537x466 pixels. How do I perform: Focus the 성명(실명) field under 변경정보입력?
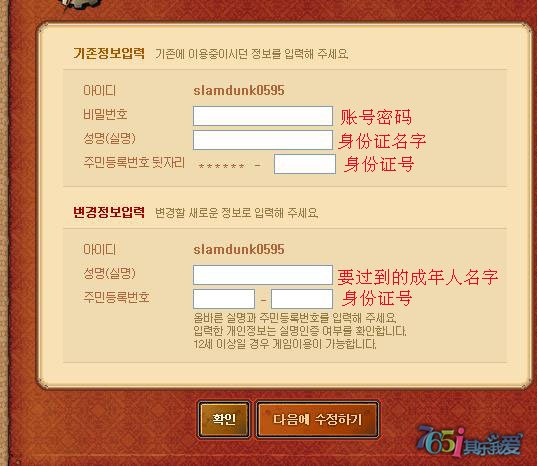click(263, 275)
